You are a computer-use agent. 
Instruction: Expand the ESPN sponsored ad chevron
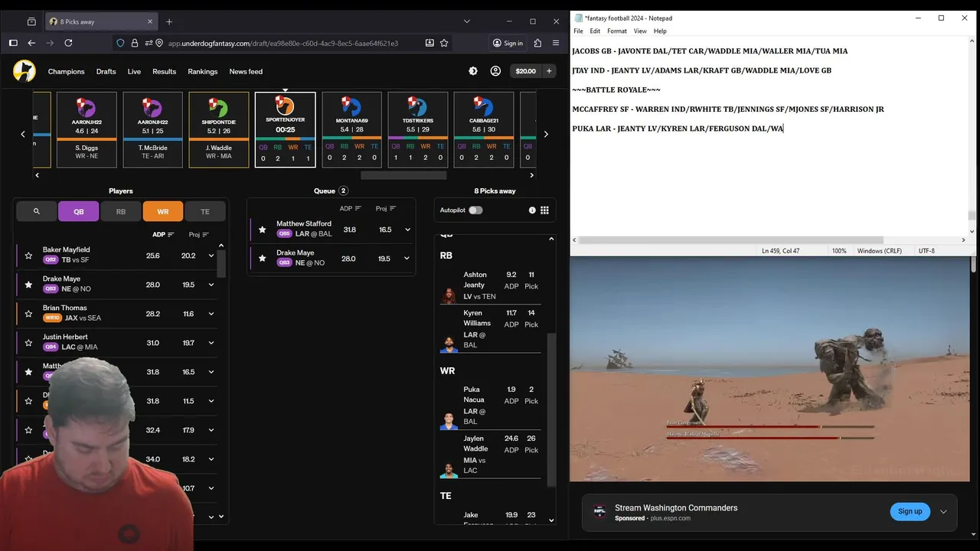(x=943, y=511)
